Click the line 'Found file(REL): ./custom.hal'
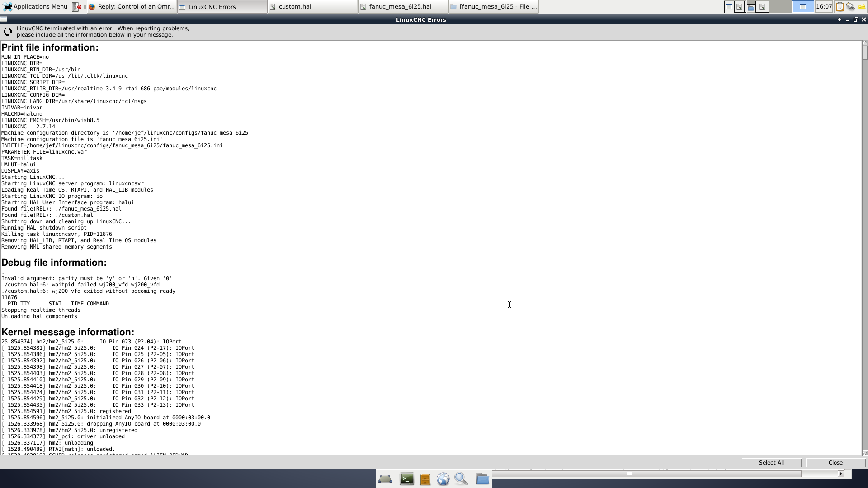 47,215
